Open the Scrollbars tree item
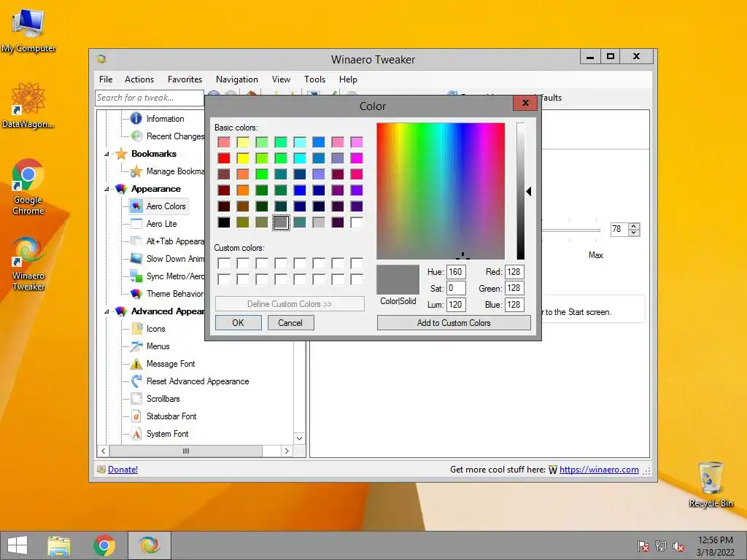 (163, 399)
